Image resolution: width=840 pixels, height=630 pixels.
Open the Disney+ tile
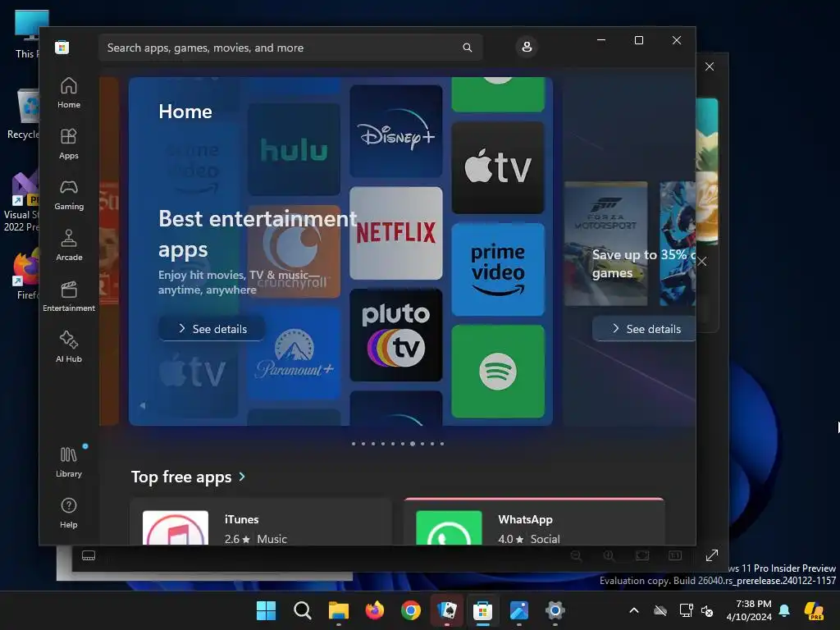click(396, 130)
